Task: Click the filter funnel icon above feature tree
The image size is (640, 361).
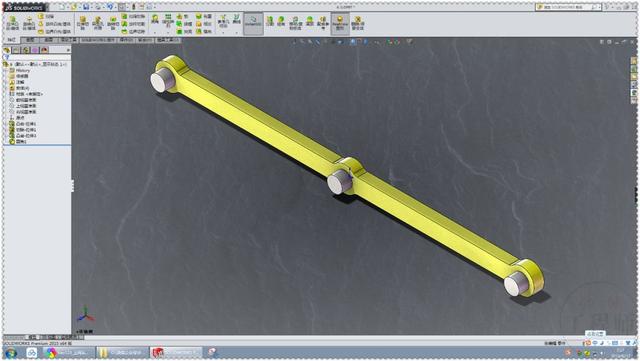Action: click(x=7, y=58)
